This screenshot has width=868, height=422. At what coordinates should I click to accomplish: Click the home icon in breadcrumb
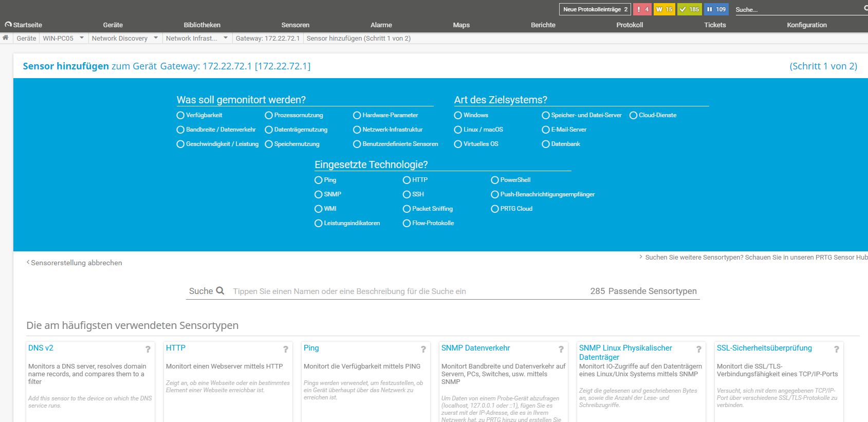tap(6, 38)
